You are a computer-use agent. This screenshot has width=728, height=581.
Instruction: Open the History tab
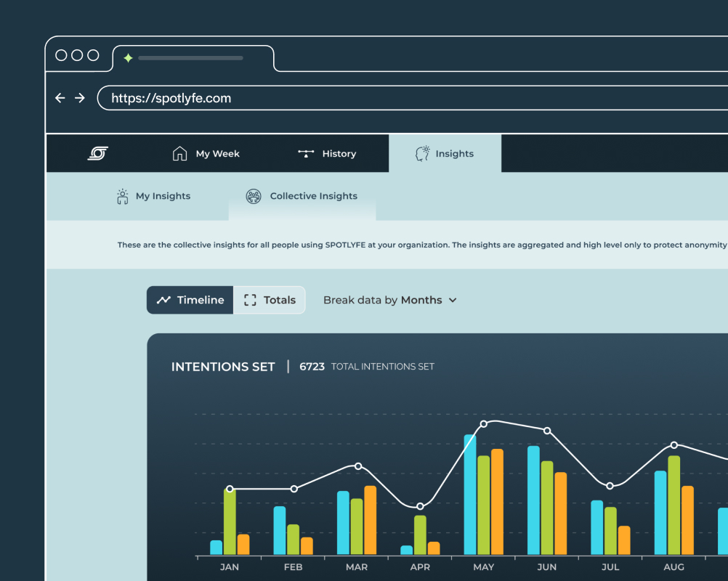pyautogui.click(x=339, y=154)
